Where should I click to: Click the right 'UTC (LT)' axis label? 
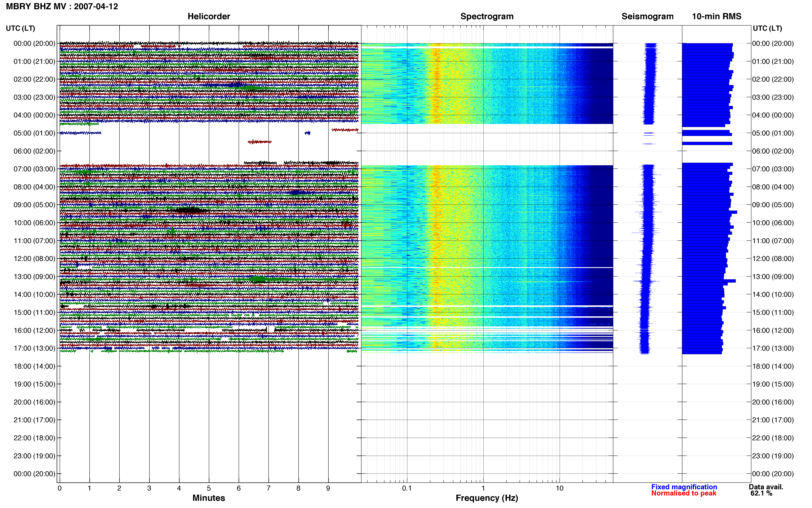tap(767, 28)
